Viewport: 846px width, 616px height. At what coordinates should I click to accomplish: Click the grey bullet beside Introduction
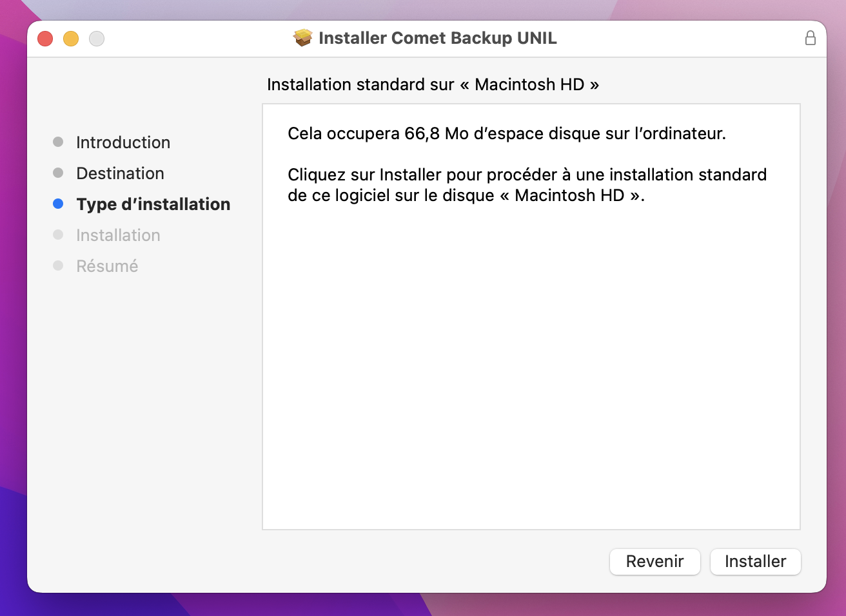(58, 142)
